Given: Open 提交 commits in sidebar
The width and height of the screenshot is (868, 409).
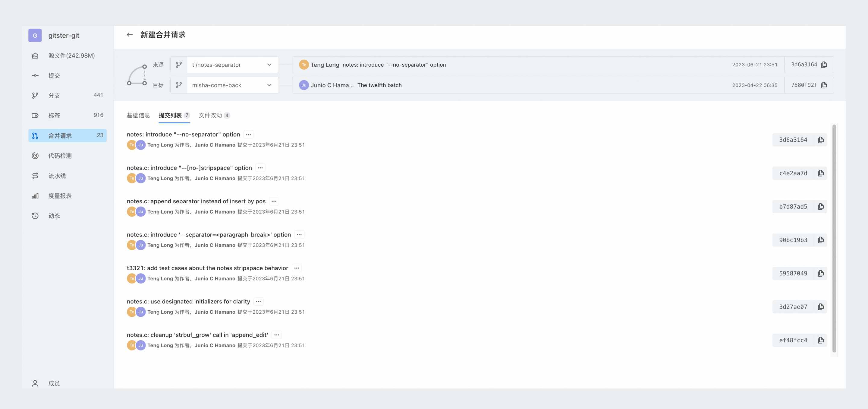Looking at the screenshot, I should click(x=68, y=75).
